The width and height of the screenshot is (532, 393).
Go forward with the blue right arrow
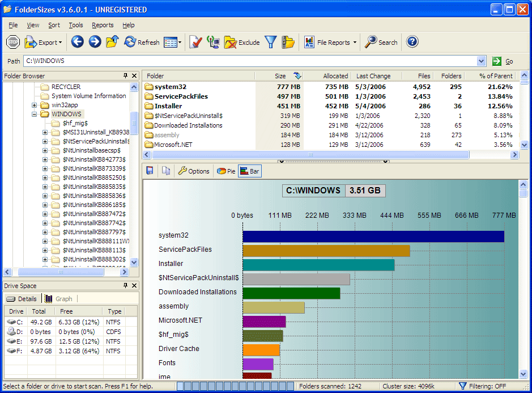click(95, 42)
